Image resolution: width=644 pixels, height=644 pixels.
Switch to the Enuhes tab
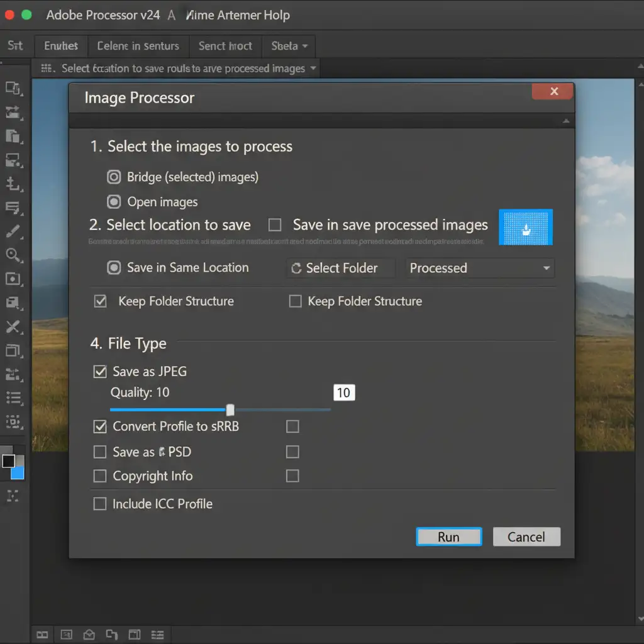61,46
